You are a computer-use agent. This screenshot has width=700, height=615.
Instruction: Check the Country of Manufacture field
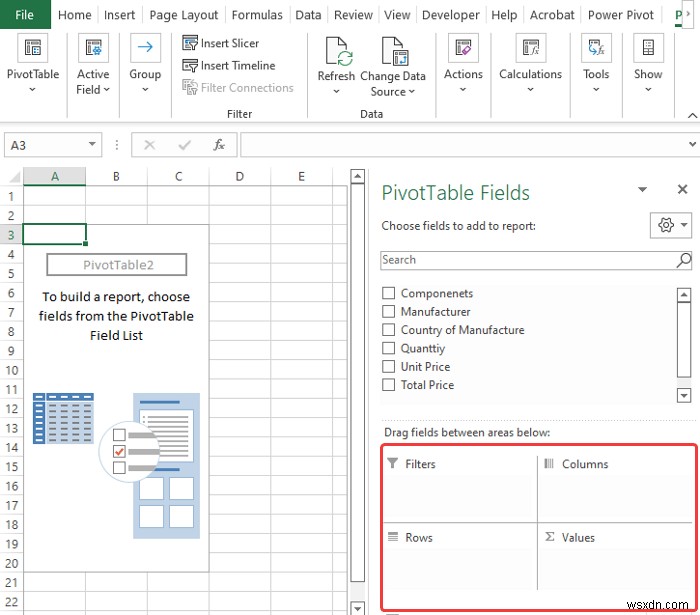pos(388,329)
